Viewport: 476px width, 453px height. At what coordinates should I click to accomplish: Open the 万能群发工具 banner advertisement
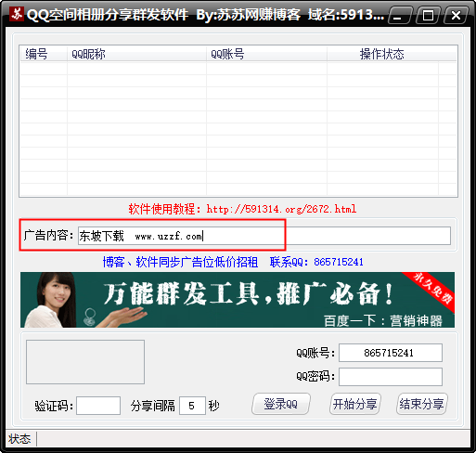coord(238,300)
